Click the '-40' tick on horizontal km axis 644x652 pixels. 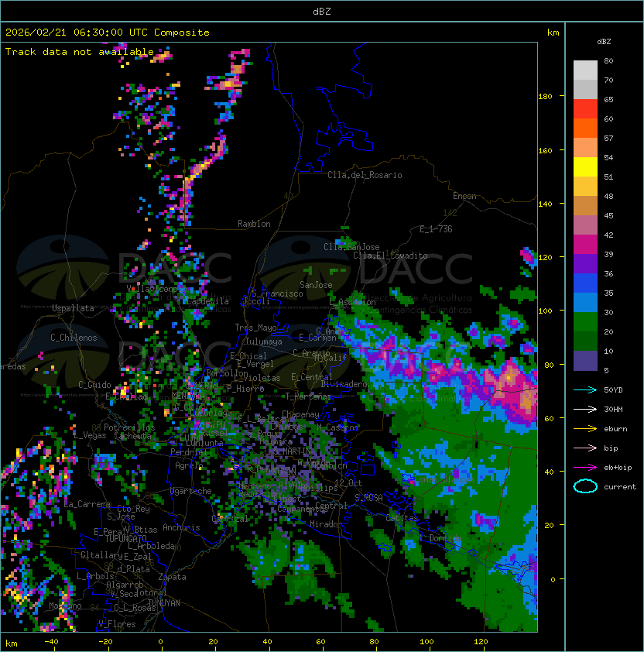click(51, 642)
